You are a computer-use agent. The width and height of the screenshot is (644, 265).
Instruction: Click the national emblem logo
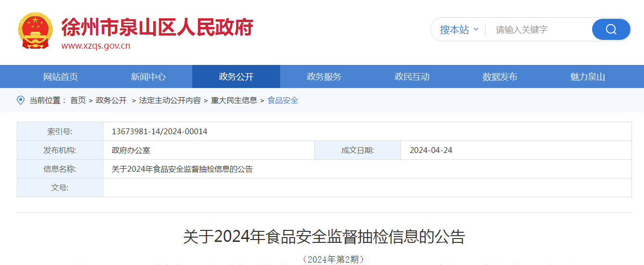(35, 31)
